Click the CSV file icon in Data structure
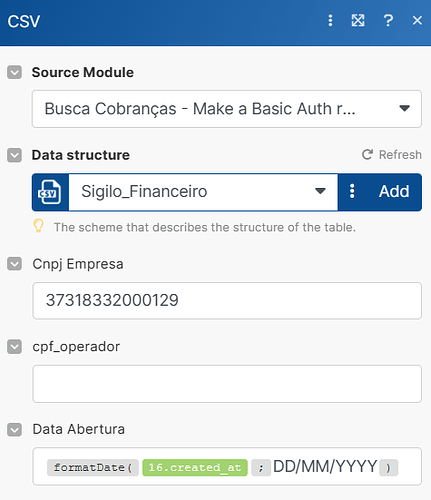This screenshot has height=500, width=431. [x=50, y=192]
